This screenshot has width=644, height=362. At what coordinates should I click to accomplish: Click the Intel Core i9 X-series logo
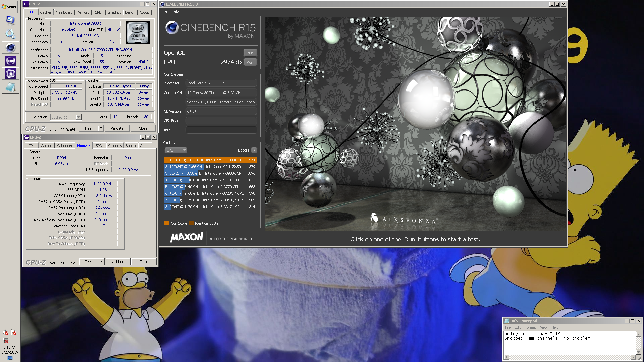(138, 33)
